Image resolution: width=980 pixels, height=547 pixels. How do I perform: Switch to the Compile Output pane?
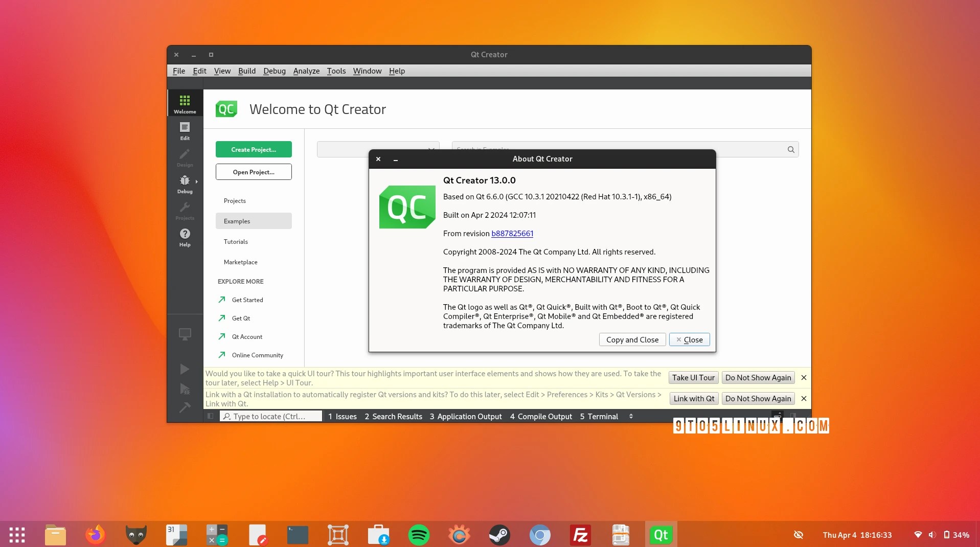point(541,417)
